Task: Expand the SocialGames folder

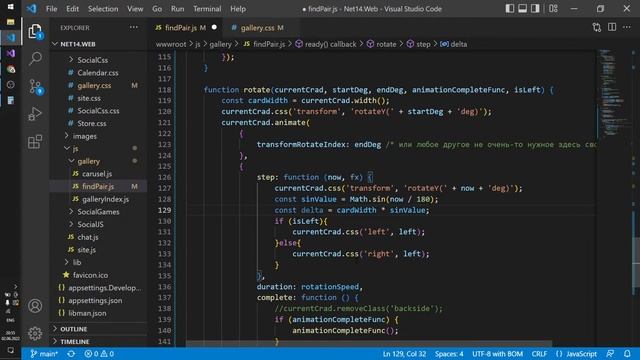Action: coord(98,212)
